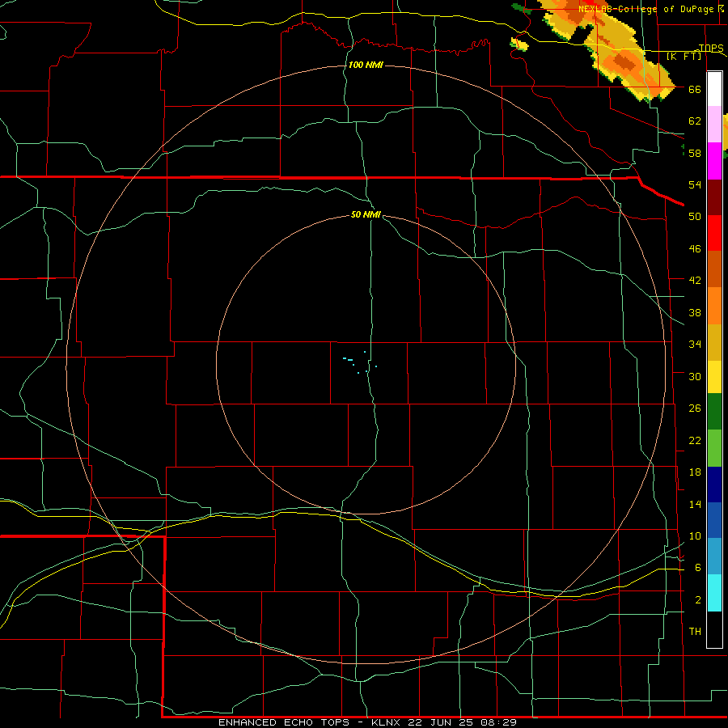Pick the light green scale swatch
Image resolution: width=728 pixels, height=728 pixels.
714,448
